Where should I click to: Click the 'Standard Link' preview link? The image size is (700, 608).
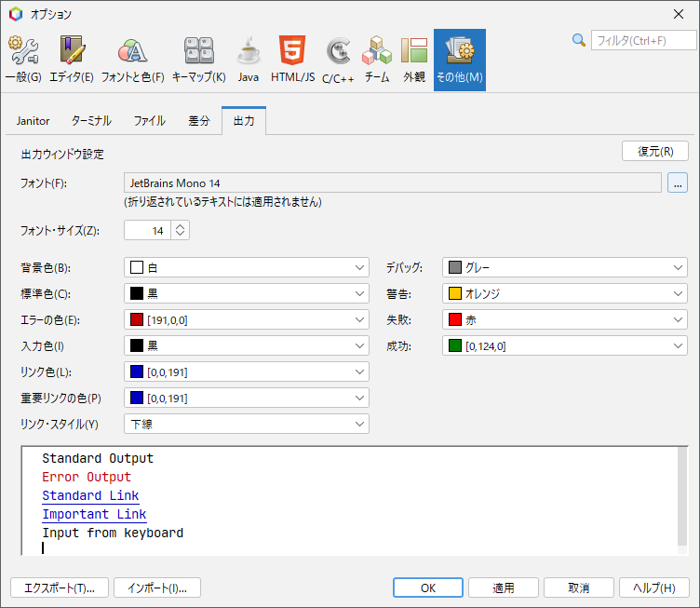[x=90, y=495]
